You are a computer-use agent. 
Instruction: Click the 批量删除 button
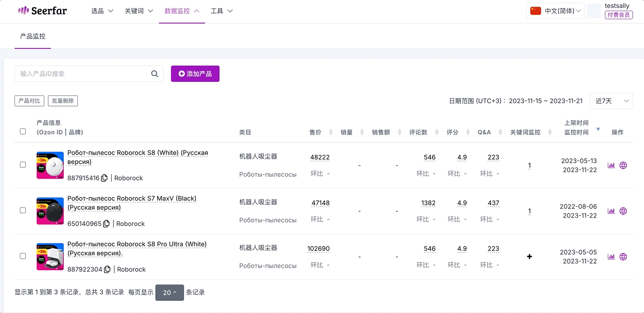click(63, 101)
